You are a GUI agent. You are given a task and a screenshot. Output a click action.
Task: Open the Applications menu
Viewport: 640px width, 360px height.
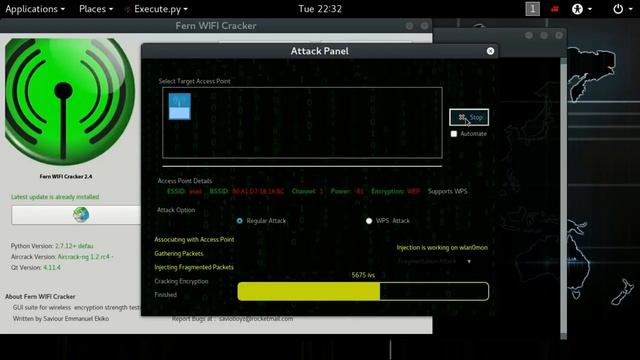tap(35, 9)
